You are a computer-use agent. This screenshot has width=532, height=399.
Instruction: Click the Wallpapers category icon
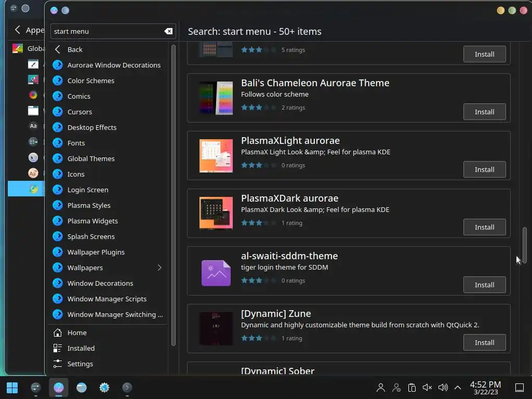coord(58,268)
